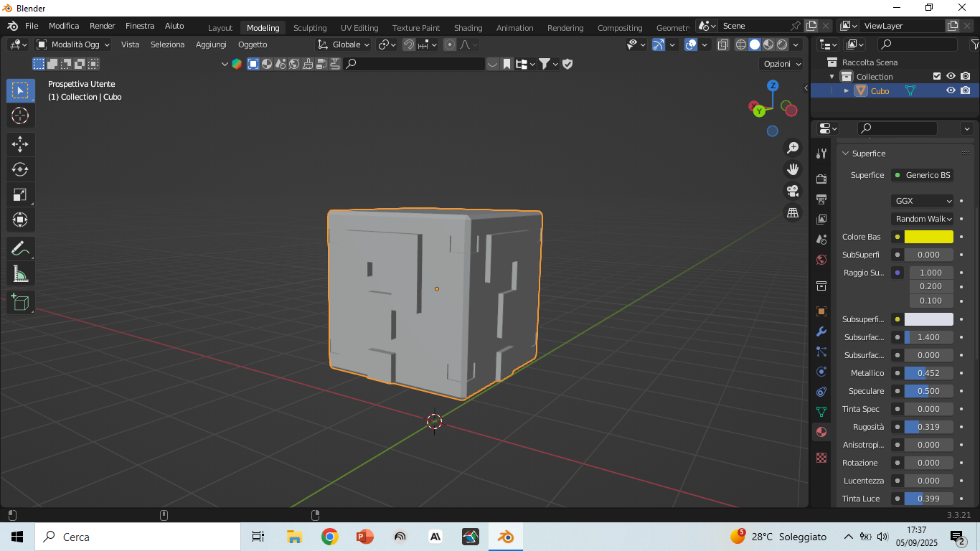Open the Globale orientation dropdown

coord(344,44)
